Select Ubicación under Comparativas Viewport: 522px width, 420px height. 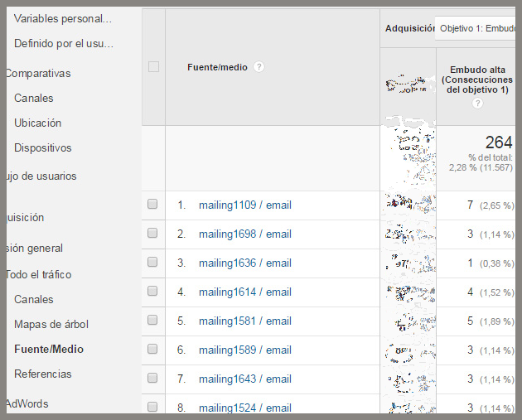pyautogui.click(x=38, y=123)
